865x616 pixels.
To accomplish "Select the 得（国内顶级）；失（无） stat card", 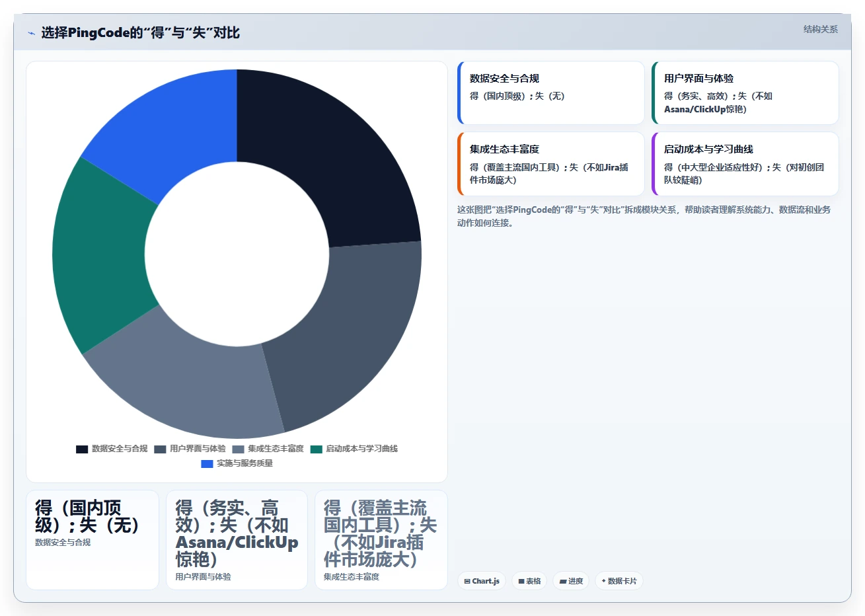I will (93, 539).
